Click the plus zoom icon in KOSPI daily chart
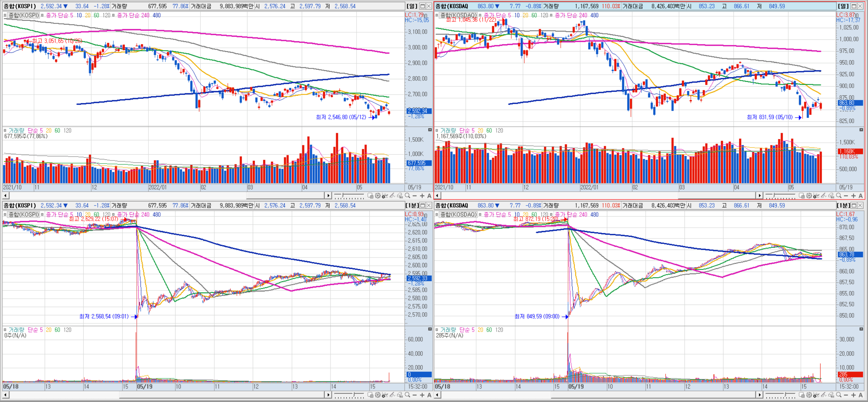Image resolution: width=868 pixels, height=402 pixels. [422, 196]
